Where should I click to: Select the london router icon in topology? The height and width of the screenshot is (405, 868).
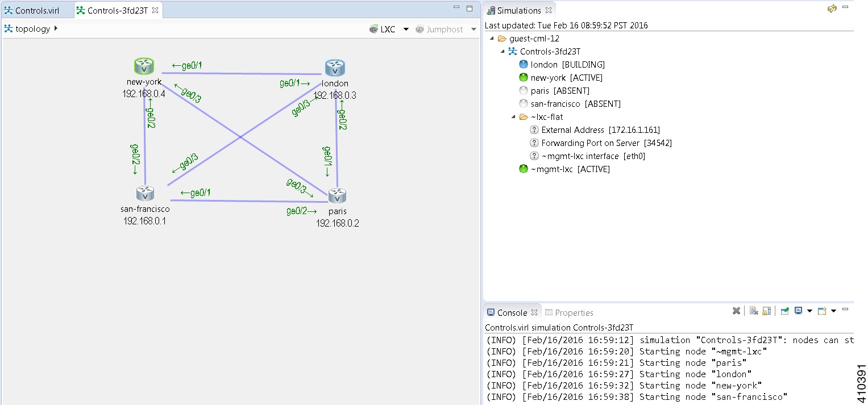(335, 68)
